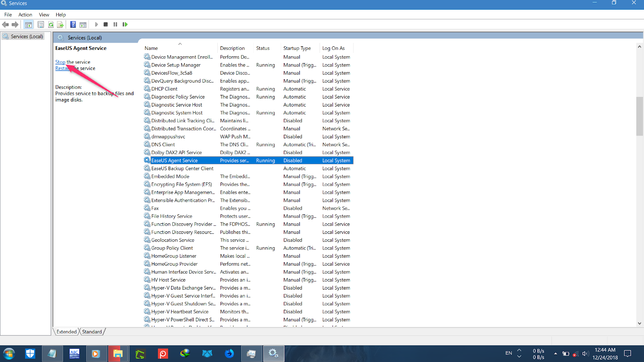Screen dimensions: 644x362
Task: Click the Stop Service square icon in toolbar
Action: [x=105, y=25]
